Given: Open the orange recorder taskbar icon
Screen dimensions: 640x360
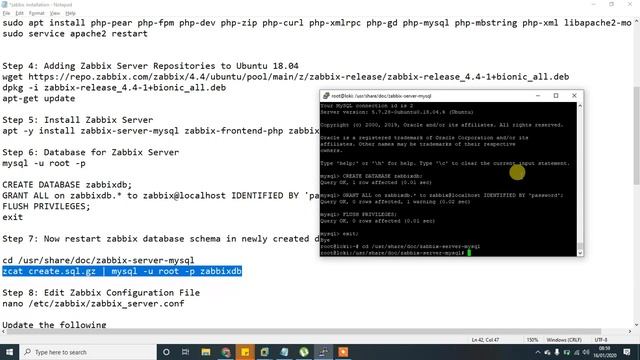Looking at the screenshot, I should 343,352.
